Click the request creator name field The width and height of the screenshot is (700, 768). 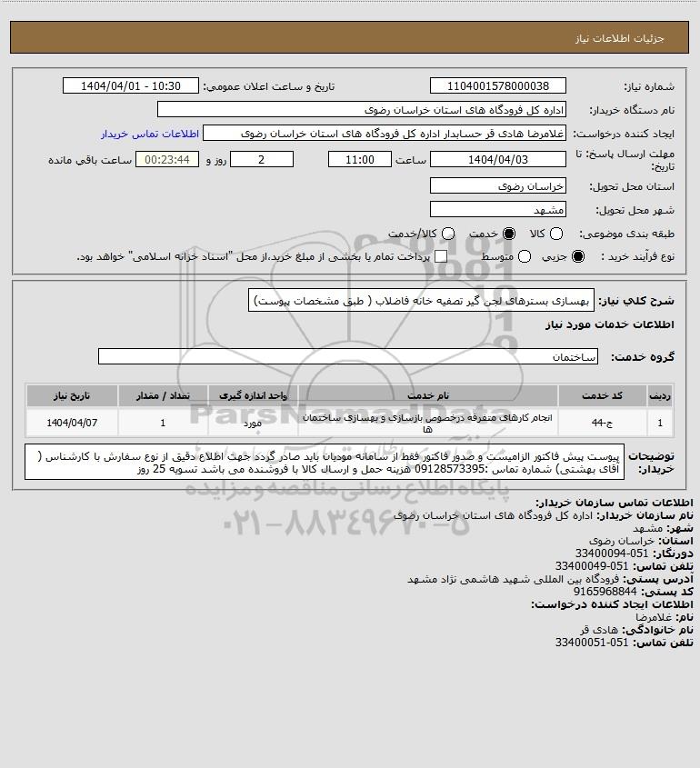pyautogui.click(x=385, y=134)
